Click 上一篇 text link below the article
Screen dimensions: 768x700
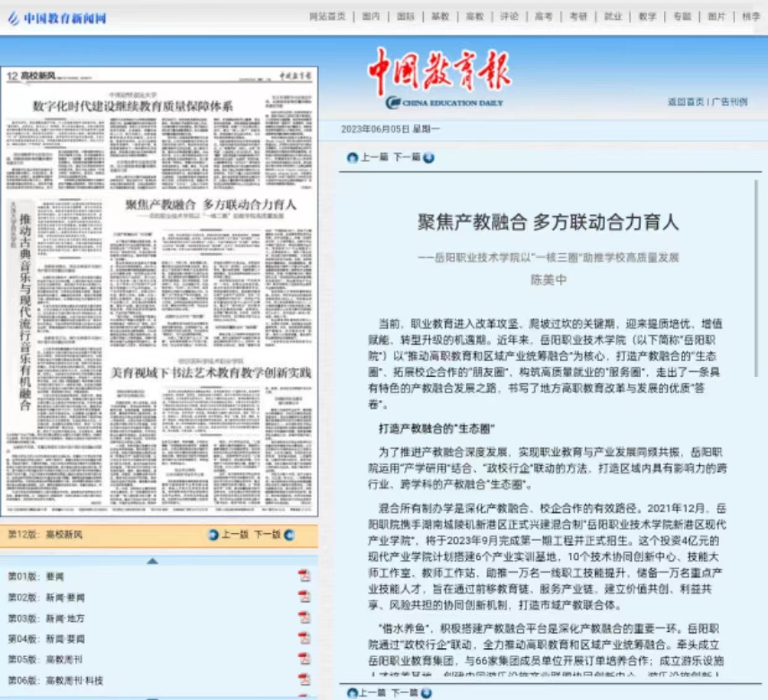[373, 693]
